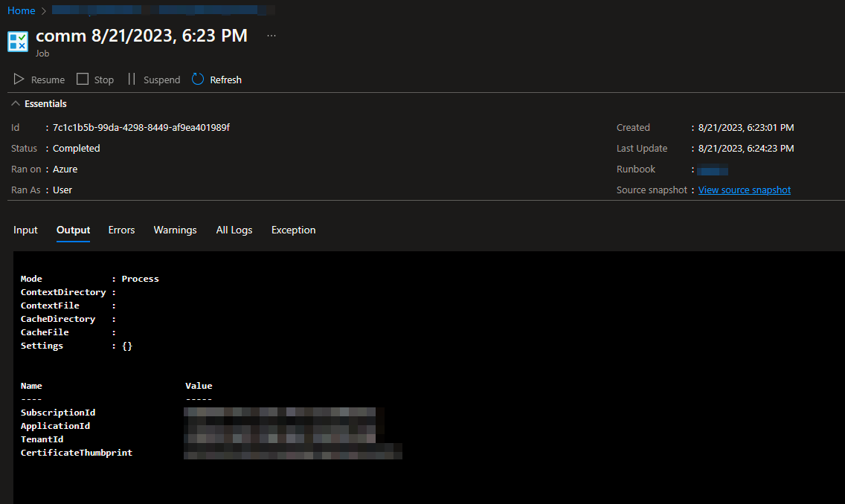The height and width of the screenshot is (504, 845).
Task: Click the ContextDirectory output line
Action: pos(68,292)
